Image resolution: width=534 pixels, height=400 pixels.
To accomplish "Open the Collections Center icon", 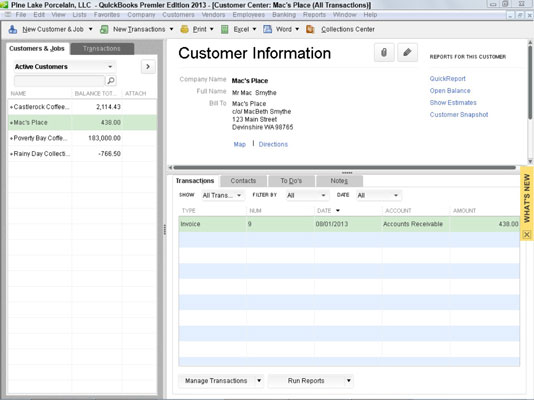I will pyautogui.click(x=310, y=29).
